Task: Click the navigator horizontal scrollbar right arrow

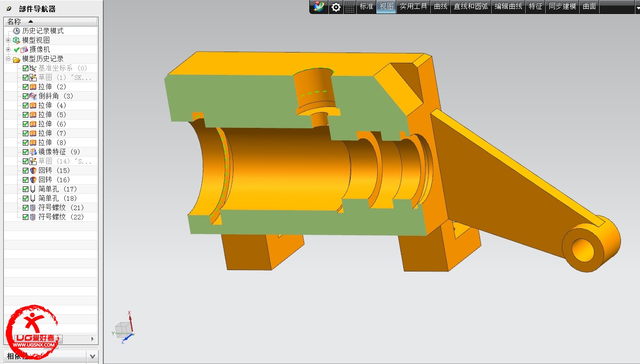Action: click(93, 339)
